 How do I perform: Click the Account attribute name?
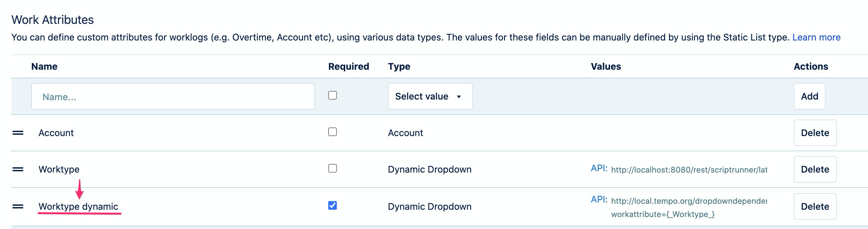[x=56, y=133]
